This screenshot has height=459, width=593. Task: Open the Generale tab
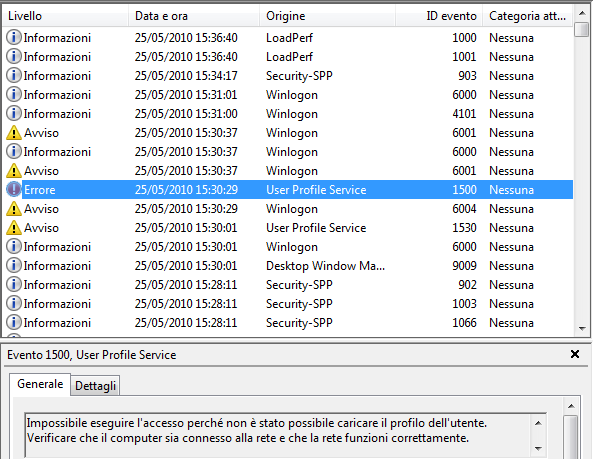(40, 384)
